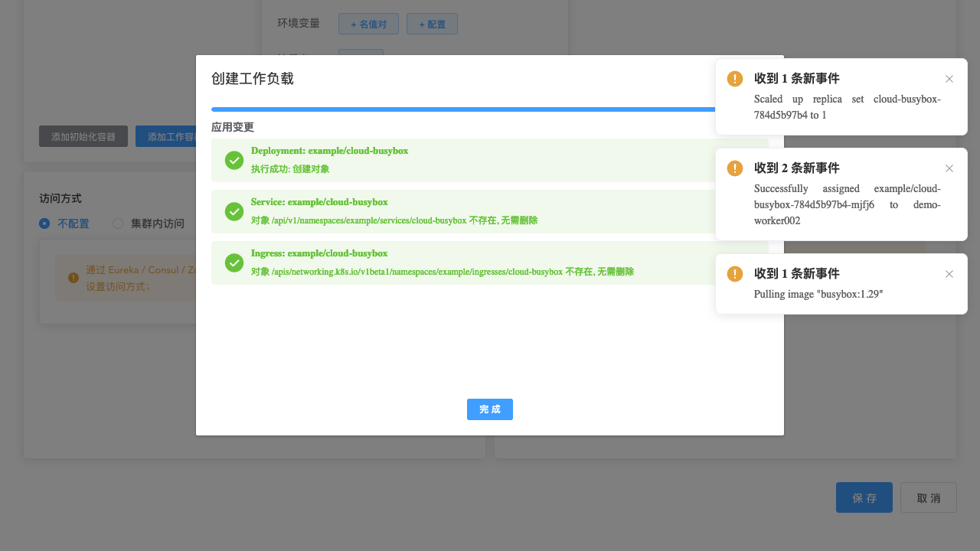Screen dimensions: 980x551
Task: Dismiss the Scaled up replica notification
Action: pyautogui.click(x=949, y=79)
